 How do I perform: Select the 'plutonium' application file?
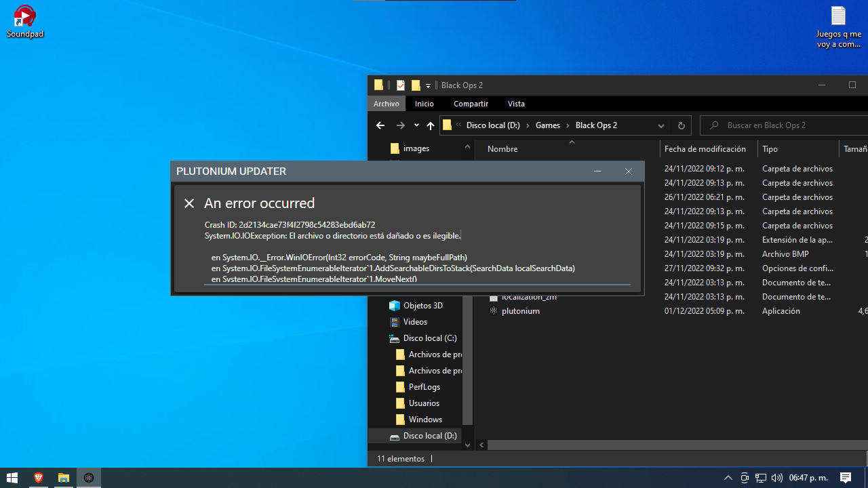click(x=520, y=311)
